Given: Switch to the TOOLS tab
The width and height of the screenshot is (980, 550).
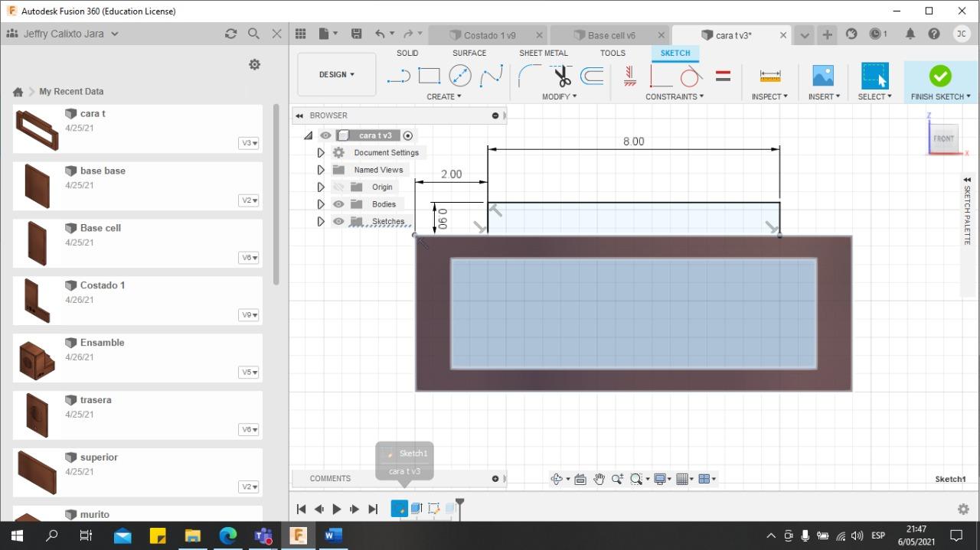Looking at the screenshot, I should tap(612, 53).
